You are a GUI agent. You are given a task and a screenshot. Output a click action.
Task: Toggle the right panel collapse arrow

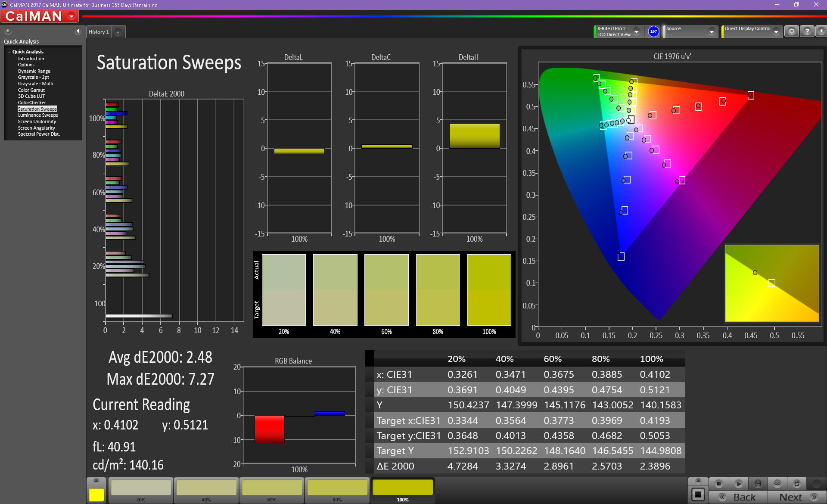[x=821, y=31]
